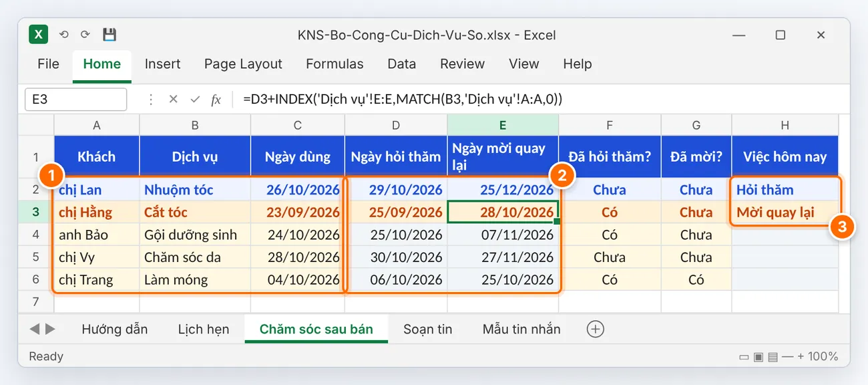Switch to Page Break Preview in status bar
The width and height of the screenshot is (868, 385).
[773, 357]
